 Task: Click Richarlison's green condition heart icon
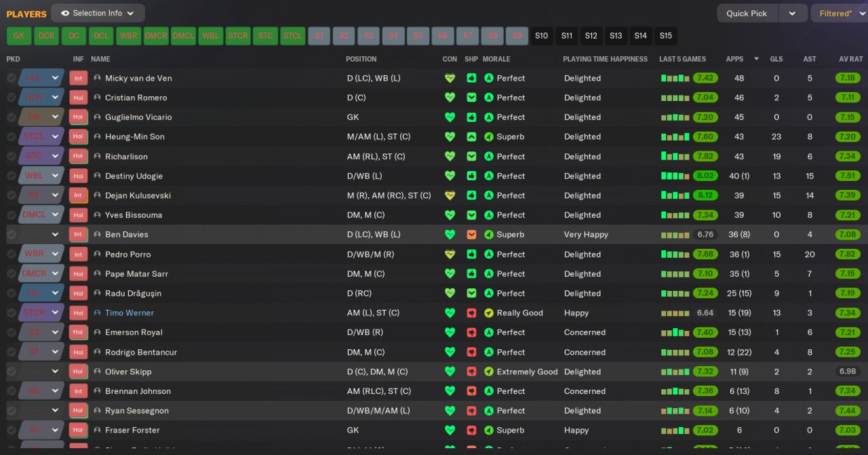click(x=449, y=156)
